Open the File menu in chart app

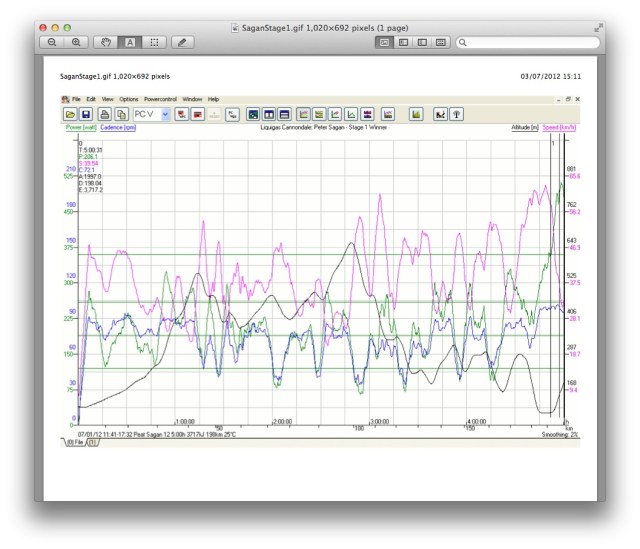[76, 100]
